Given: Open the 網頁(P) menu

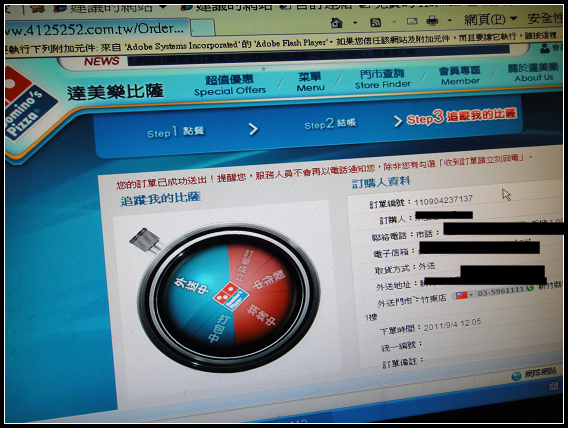Looking at the screenshot, I should [x=490, y=19].
